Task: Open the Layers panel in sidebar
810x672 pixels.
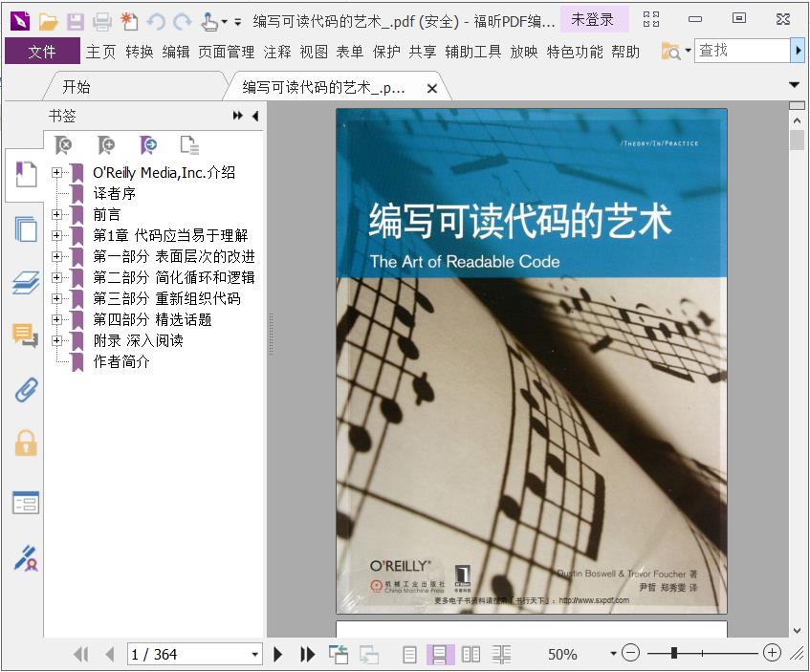Action: pyautogui.click(x=26, y=282)
